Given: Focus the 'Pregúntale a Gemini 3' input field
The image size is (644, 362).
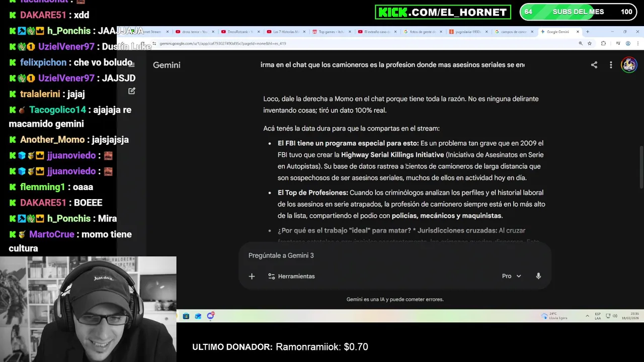Looking at the screenshot, I should [x=395, y=255].
